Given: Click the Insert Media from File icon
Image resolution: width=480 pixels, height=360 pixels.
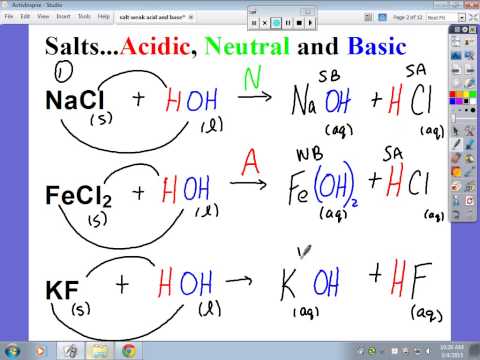Looking at the screenshot, I should click(x=455, y=187).
